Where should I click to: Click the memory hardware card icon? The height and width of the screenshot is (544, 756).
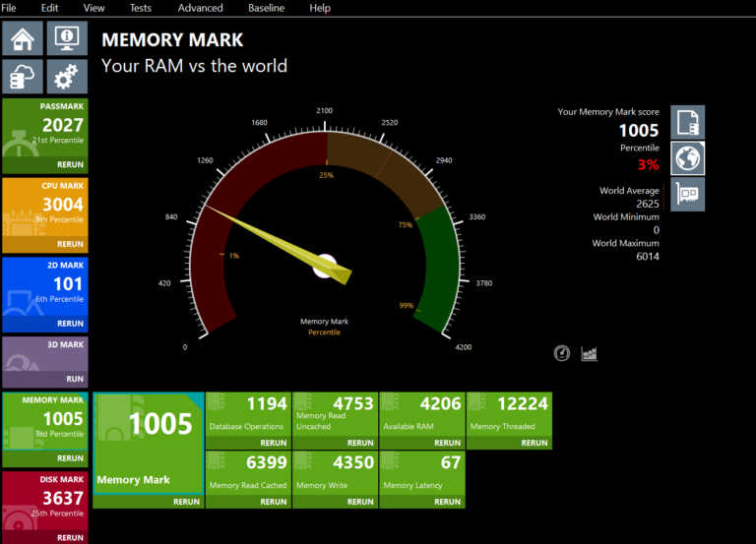(688, 193)
